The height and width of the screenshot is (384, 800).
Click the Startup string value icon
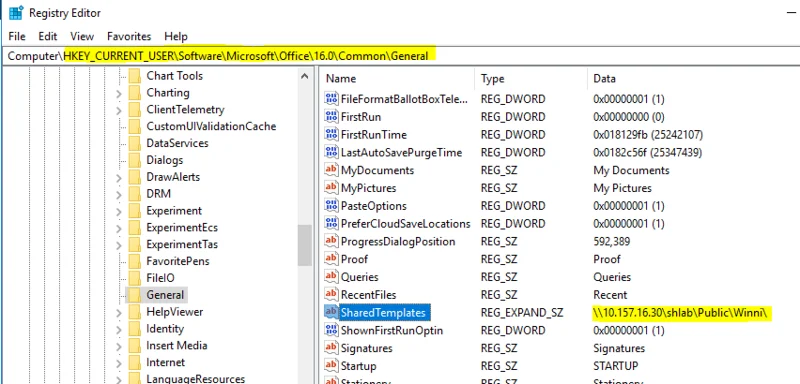[331, 366]
